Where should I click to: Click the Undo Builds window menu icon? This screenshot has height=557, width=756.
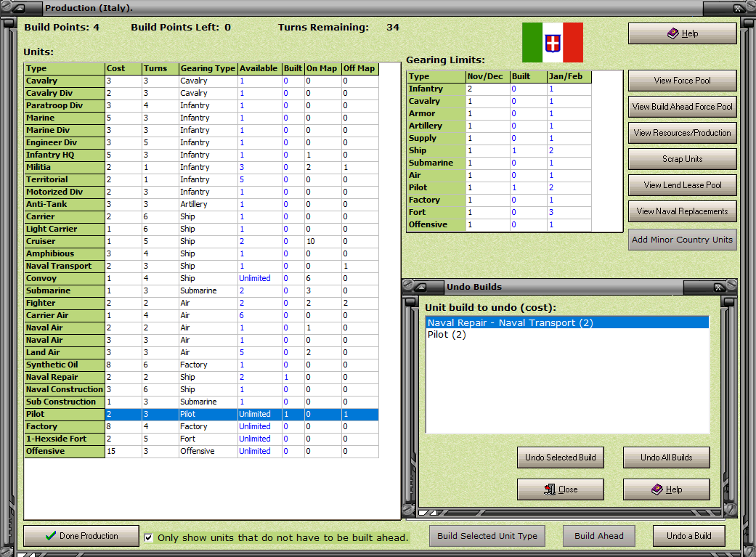click(422, 287)
